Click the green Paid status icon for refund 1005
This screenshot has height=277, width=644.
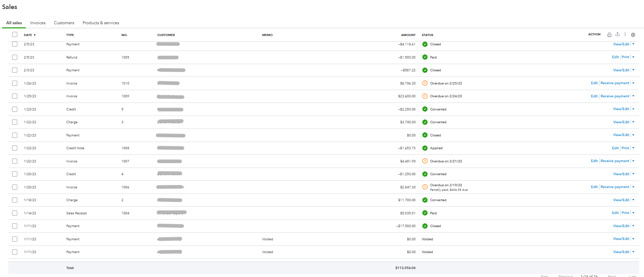tap(425, 57)
